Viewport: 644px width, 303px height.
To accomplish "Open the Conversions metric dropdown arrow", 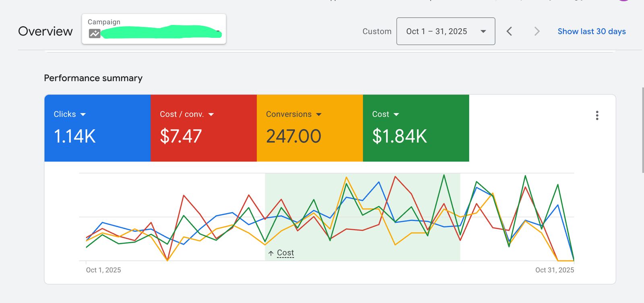I will tap(319, 115).
